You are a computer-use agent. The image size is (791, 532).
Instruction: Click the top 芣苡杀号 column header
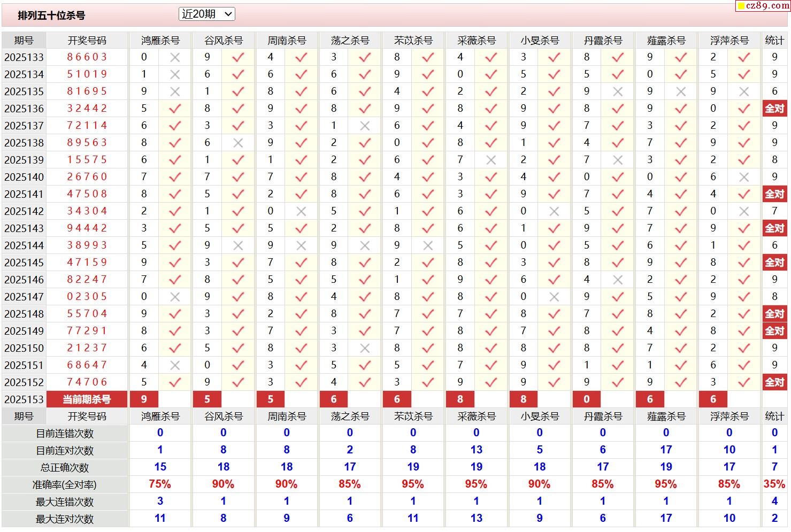413,41
